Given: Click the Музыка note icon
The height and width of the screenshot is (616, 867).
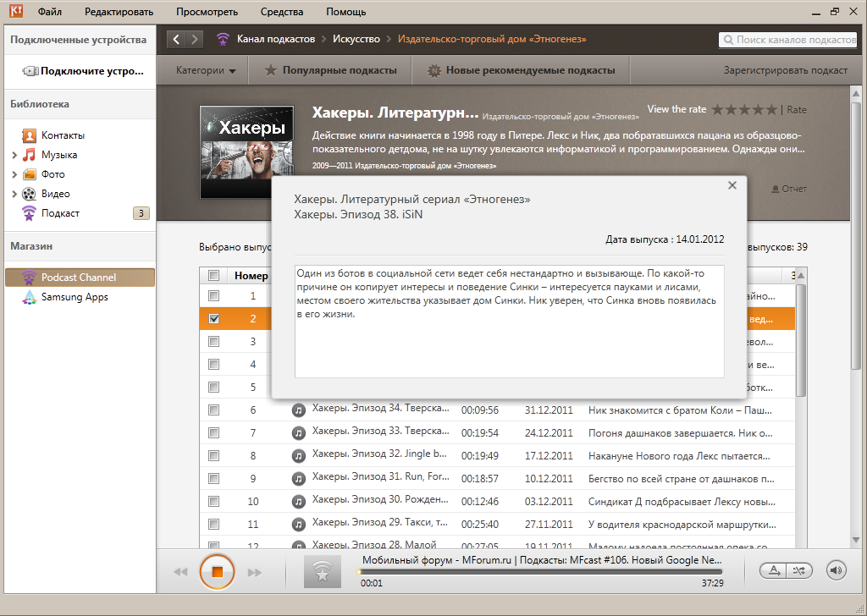Looking at the screenshot, I should coord(29,155).
